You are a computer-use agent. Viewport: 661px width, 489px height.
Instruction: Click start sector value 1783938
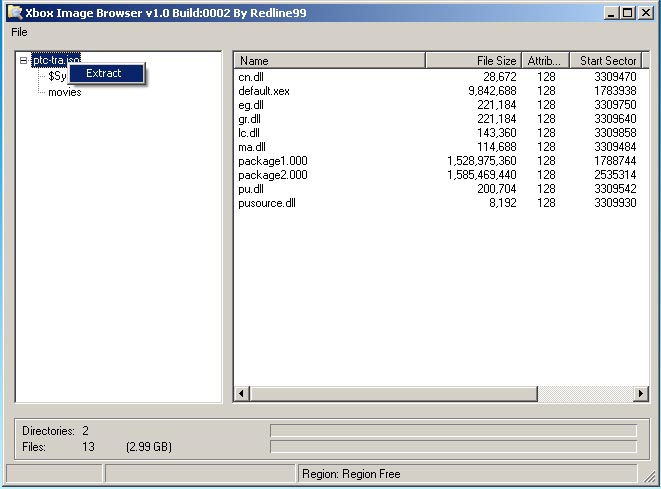[615, 91]
